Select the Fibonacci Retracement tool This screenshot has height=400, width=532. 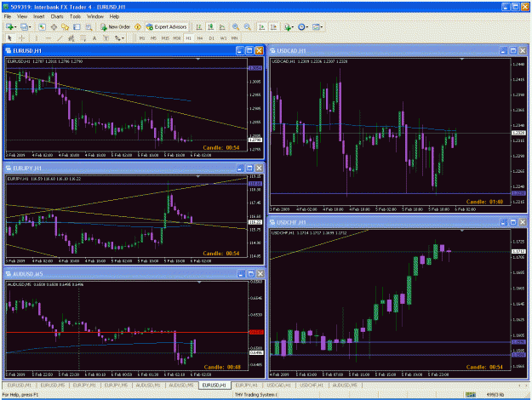coord(83,38)
